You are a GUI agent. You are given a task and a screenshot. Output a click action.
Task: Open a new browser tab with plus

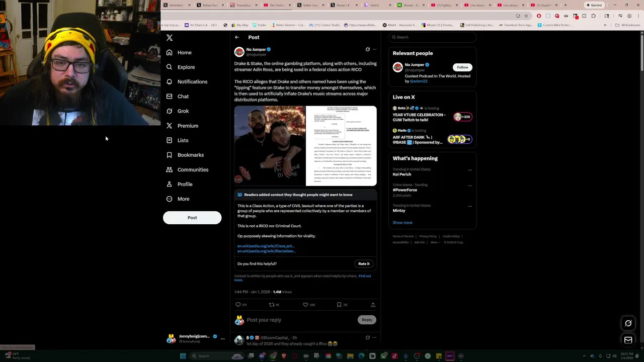[565, 5]
